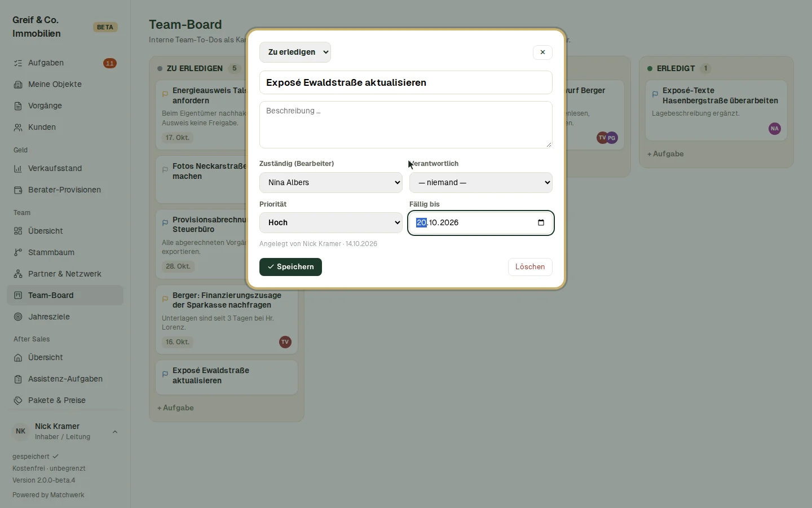The image size is (812, 508).
Task: Open the calendar picker in Fällig bis
Action: point(541,222)
